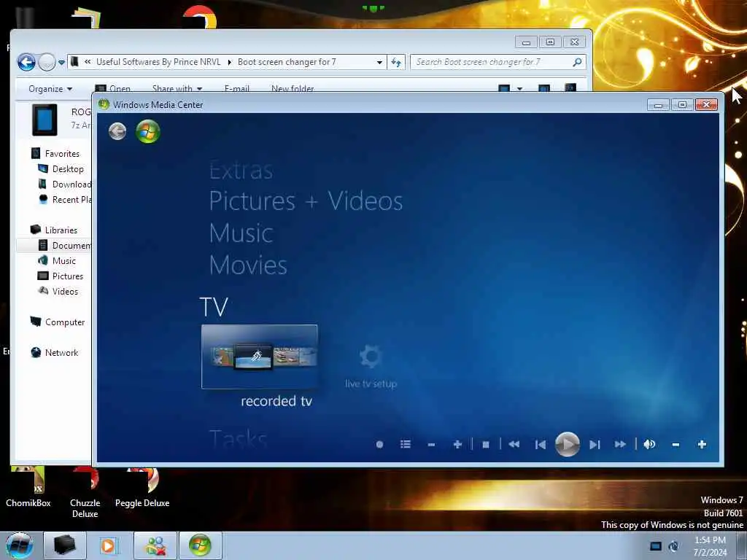Lower volume with the minus button
Viewport: 747px width, 560px height.
point(676,444)
